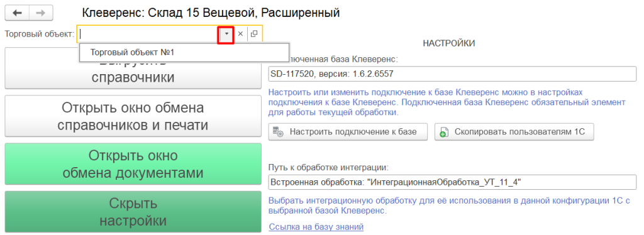
Task: Click the НАСТРОЙКИ heading
Action: tap(449, 43)
